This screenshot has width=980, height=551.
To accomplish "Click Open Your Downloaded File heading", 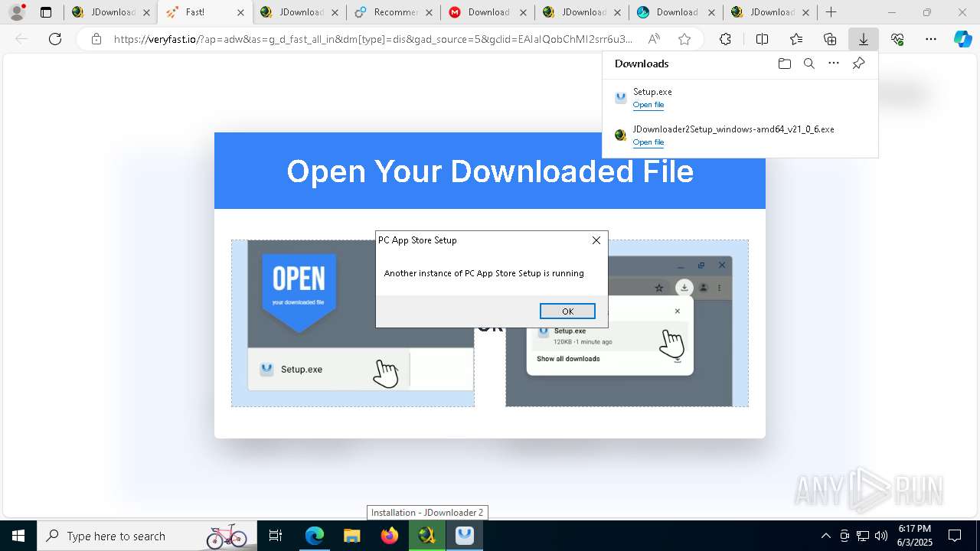I will point(490,171).
